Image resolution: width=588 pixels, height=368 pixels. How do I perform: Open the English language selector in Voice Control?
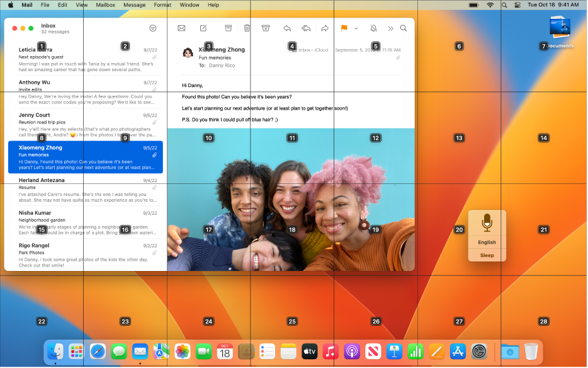click(486, 242)
